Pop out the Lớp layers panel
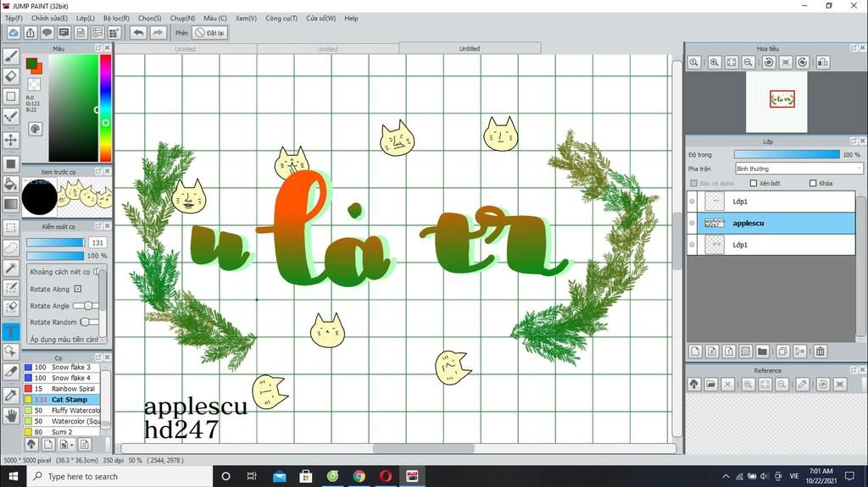Viewport: 868px width, 487px height. coord(853,141)
